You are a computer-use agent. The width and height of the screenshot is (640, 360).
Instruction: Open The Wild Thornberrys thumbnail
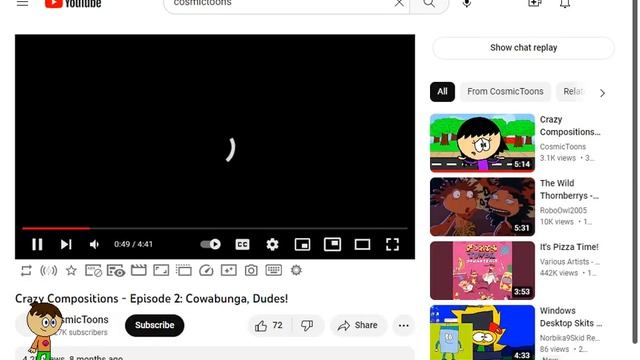tap(482, 207)
